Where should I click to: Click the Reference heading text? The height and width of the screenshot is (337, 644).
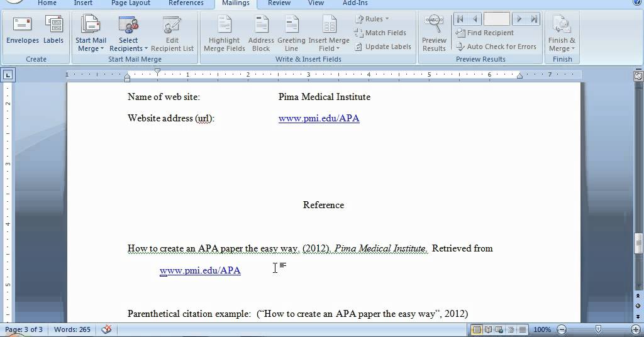point(324,205)
